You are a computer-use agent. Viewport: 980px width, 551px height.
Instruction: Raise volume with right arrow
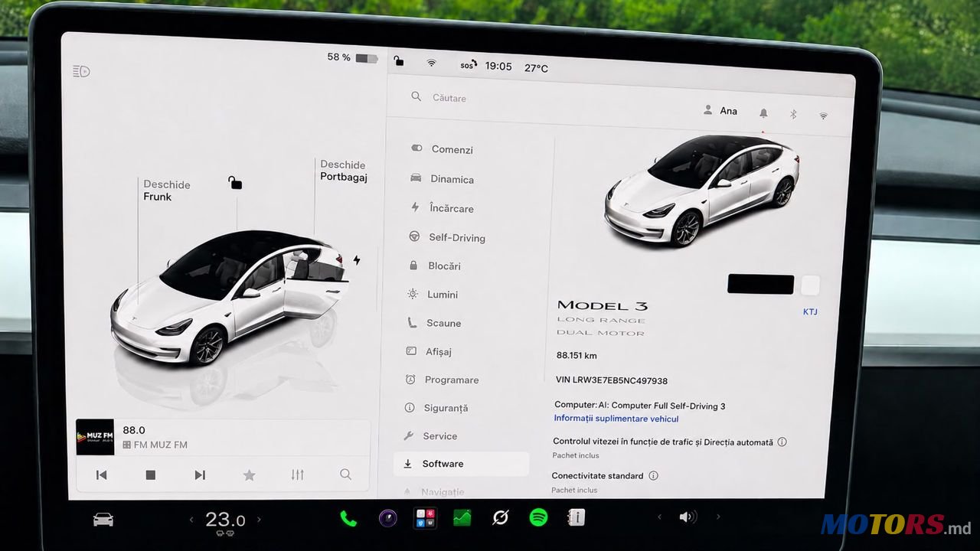tap(718, 517)
